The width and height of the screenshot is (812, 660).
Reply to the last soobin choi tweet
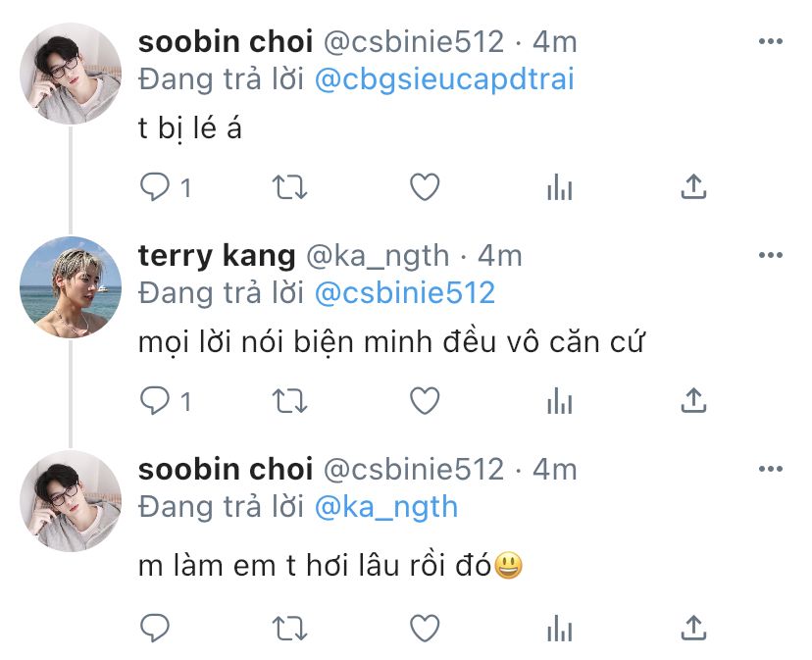click(156, 626)
